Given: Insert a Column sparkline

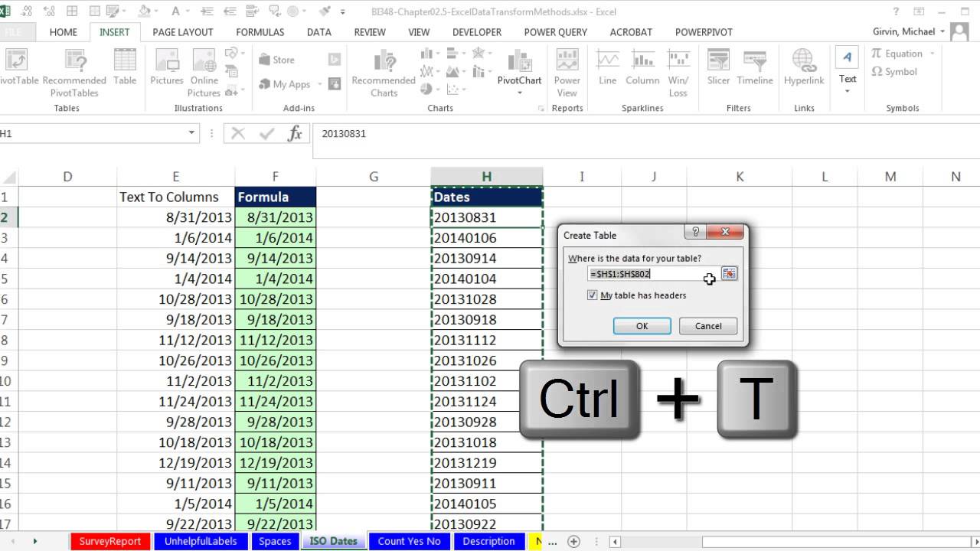Looking at the screenshot, I should click(642, 67).
